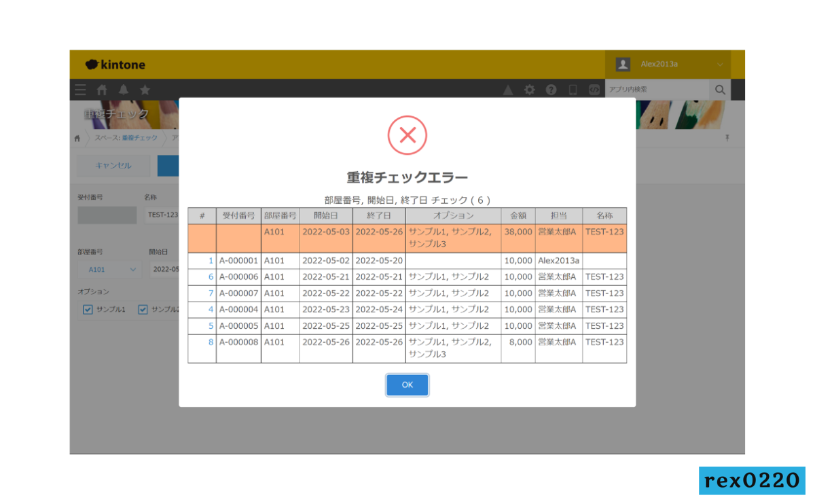Viewport: 815px width, 504px height.
Task: Click the アプリ内検索 search field
Action: pos(657,90)
